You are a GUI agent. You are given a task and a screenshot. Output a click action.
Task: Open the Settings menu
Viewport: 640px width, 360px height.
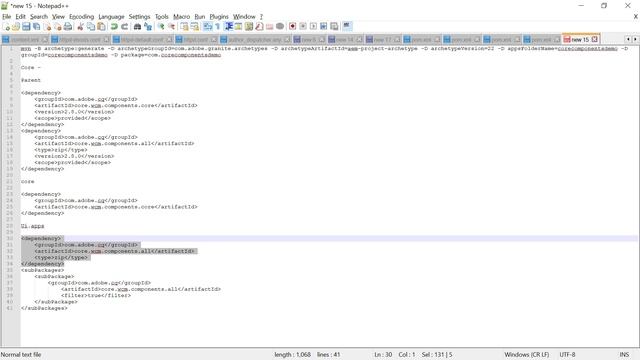(140, 17)
